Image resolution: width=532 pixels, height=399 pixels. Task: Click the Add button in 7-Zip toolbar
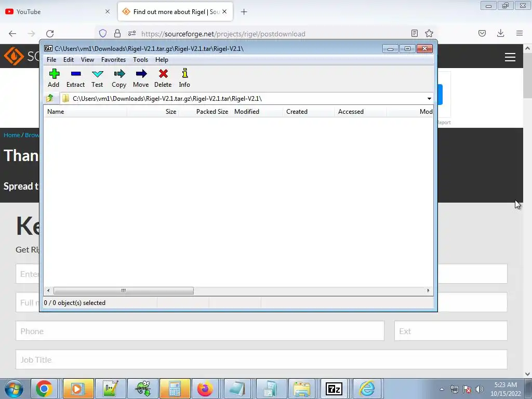coord(54,78)
